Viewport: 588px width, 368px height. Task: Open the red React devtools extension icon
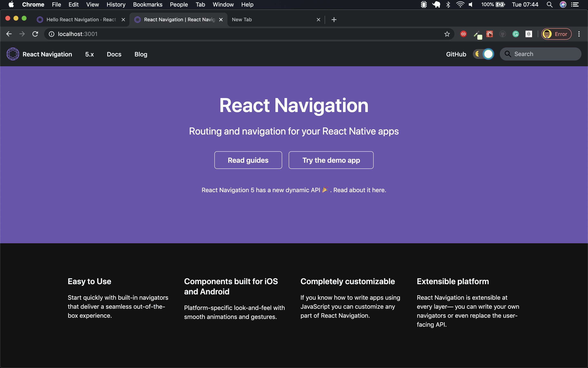tap(489, 34)
